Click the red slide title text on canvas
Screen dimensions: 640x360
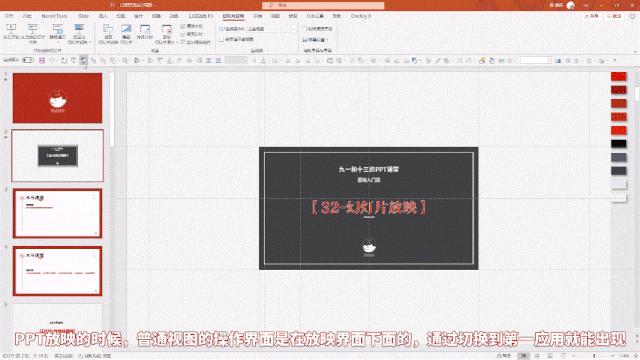click(x=369, y=207)
